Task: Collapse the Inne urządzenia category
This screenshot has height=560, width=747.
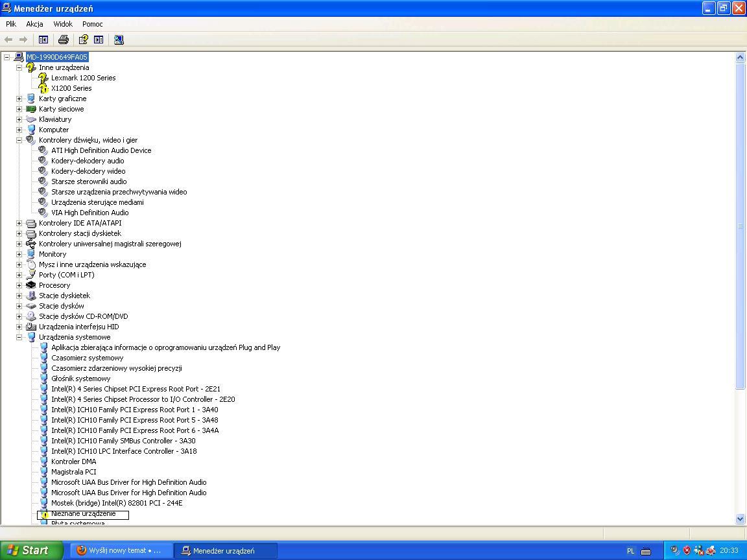Action: click(19, 67)
